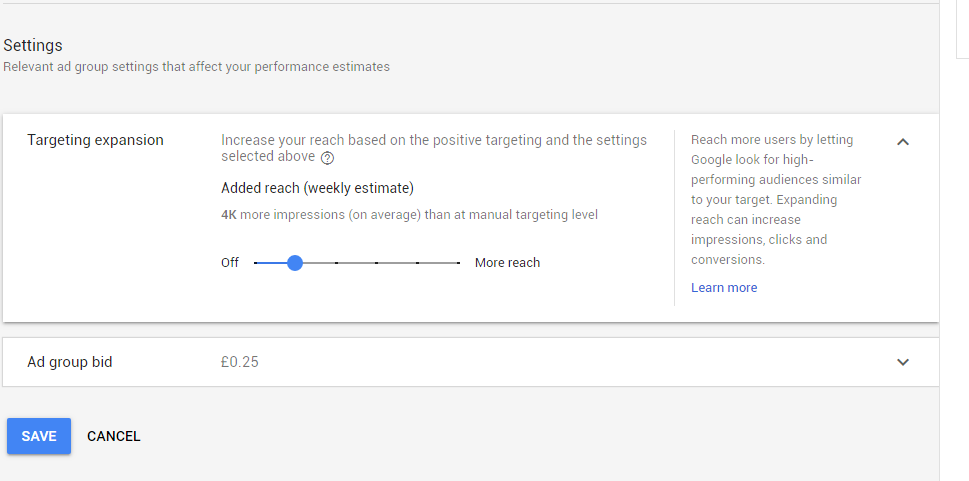This screenshot has height=481, width=969.
Task: Select the third tick on the reach slider
Action: coord(336,263)
